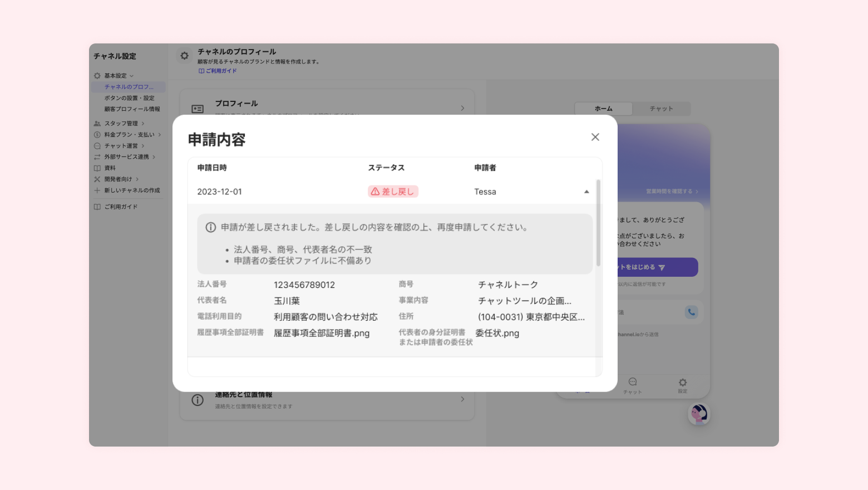This screenshot has height=490, width=868.
Task: Expand the チャット運営 chevron
Action: (x=143, y=146)
